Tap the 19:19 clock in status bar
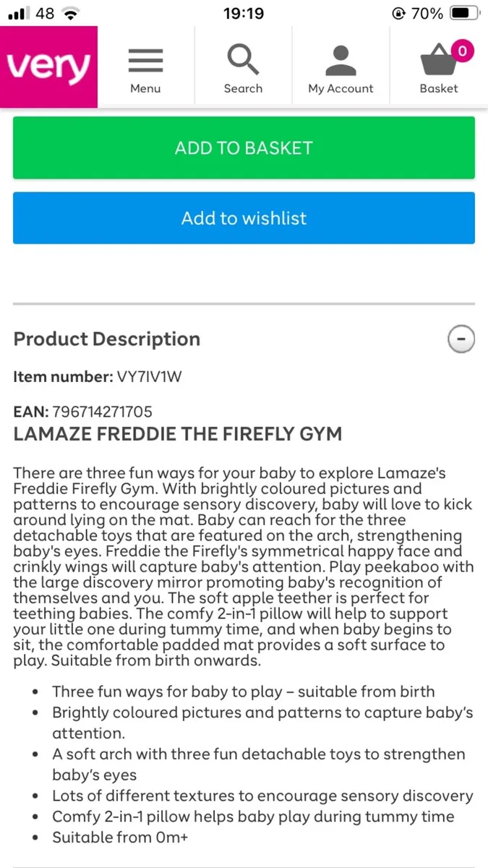Image resolution: width=488 pixels, height=868 pixels. click(x=244, y=13)
